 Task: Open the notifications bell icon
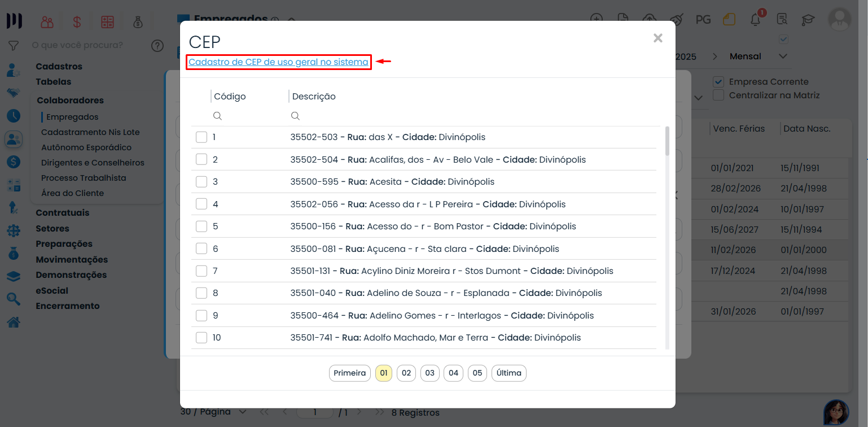pyautogui.click(x=755, y=20)
